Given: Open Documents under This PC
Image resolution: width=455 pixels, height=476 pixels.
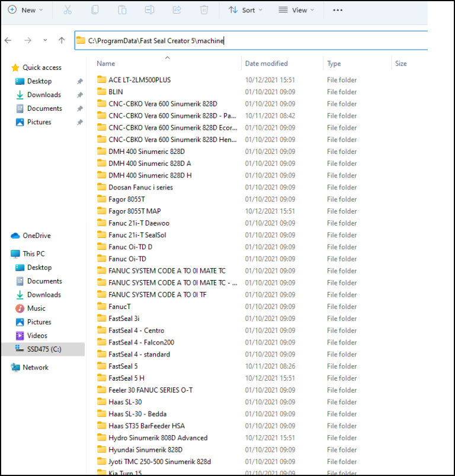Looking at the screenshot, I should (x=39, y=281).
